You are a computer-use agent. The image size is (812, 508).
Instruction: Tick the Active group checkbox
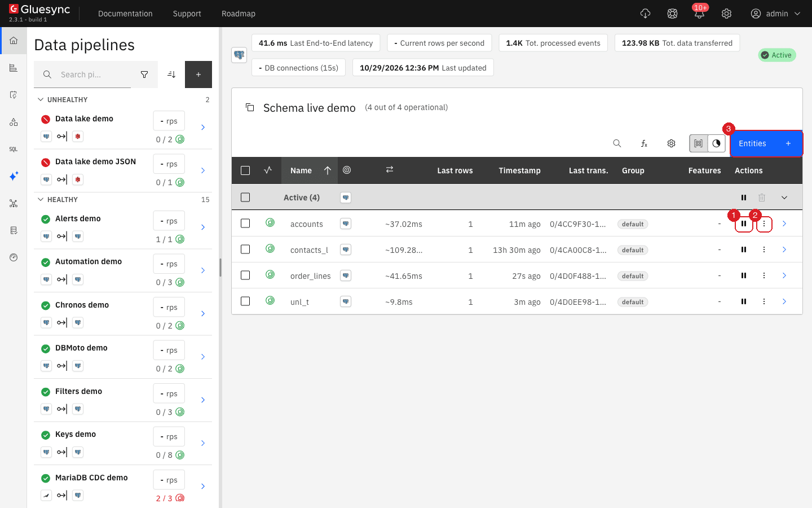(245, 198)
